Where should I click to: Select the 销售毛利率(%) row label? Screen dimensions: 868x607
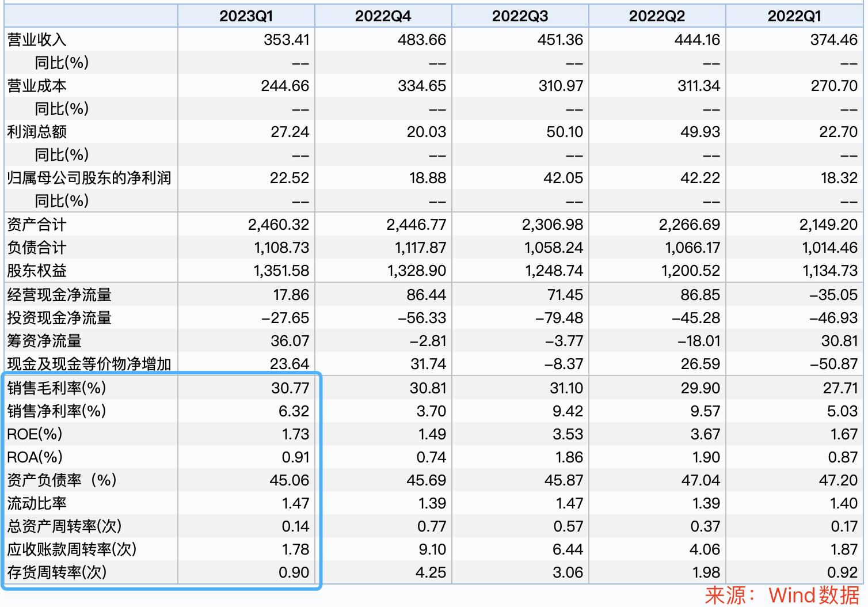(56, 388)
